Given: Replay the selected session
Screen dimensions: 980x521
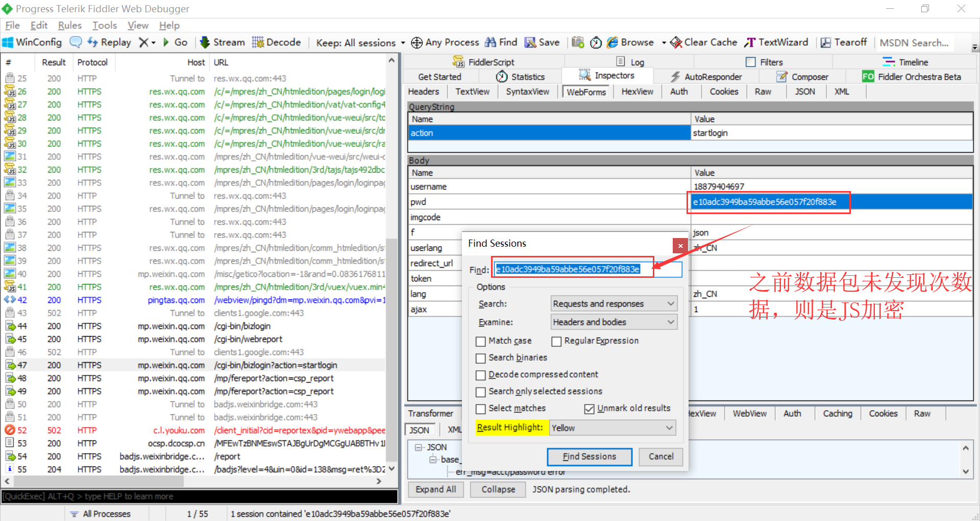Looking at the screenshot, I should pos(109,42).
